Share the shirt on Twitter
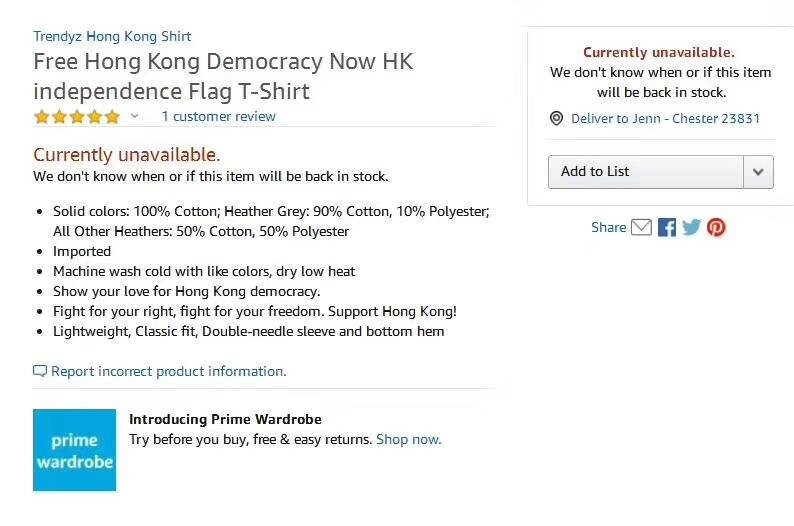The height and width of the screenshot is (526, 794). click(691, 227)
